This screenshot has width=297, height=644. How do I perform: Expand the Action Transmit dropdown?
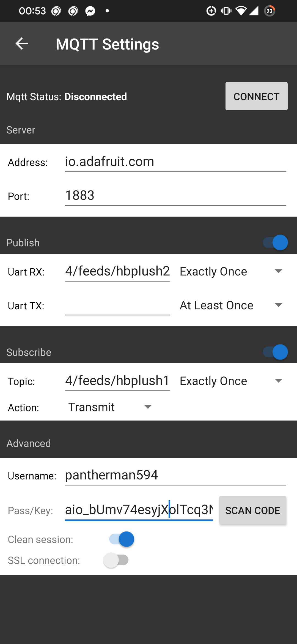tap(110, 407)
